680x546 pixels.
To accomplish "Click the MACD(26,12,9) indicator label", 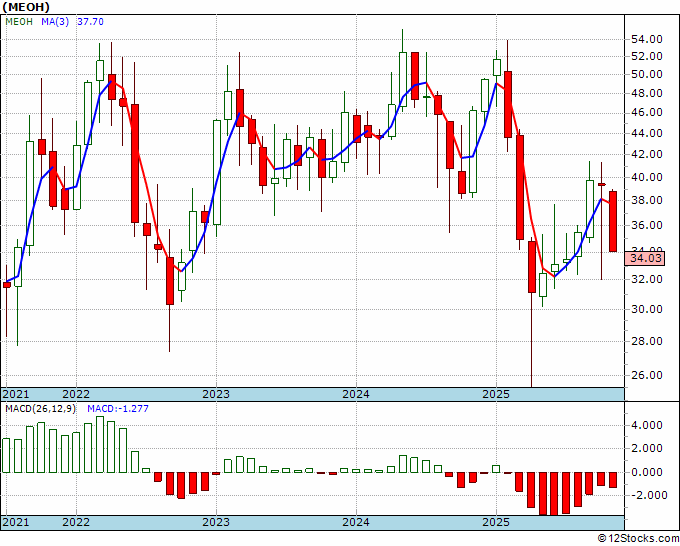I will click(x=40, y=409).
